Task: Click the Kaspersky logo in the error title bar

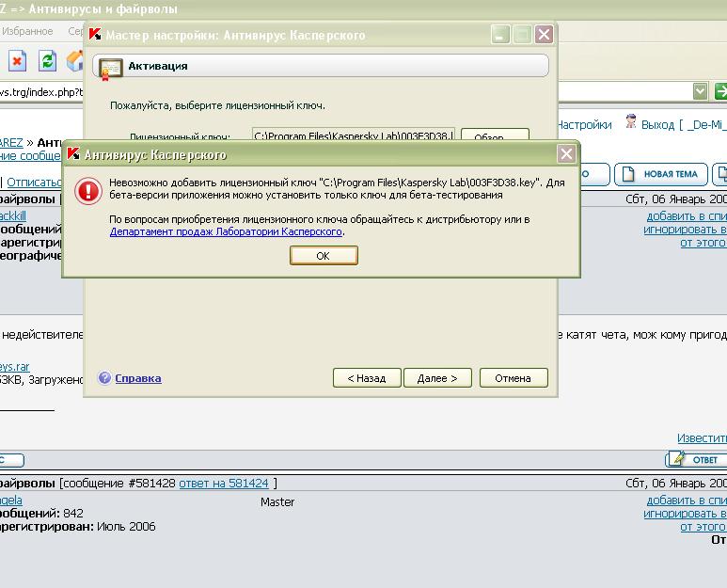Action: click(73, 155)
